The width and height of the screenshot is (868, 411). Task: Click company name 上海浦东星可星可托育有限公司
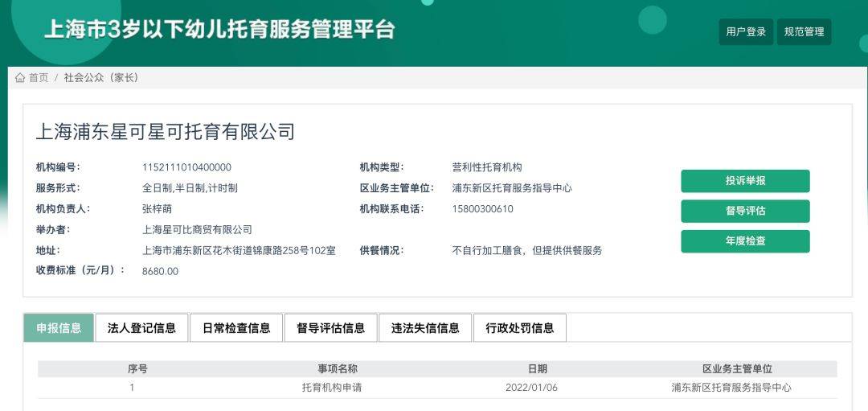click(x=166, y=133)
